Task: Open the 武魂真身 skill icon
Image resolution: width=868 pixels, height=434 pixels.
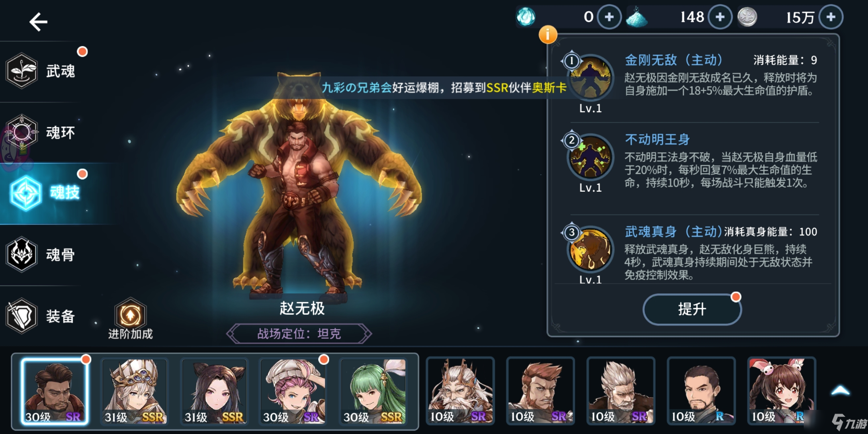Action: (x=590, y=249)
